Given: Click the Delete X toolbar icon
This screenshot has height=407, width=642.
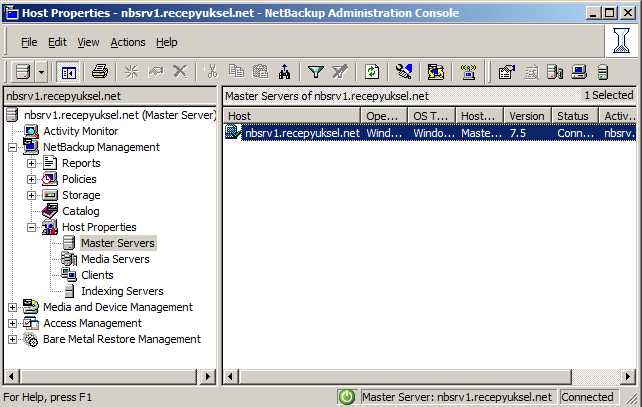Looking at the screenshot, I should [x=180, y=72].
